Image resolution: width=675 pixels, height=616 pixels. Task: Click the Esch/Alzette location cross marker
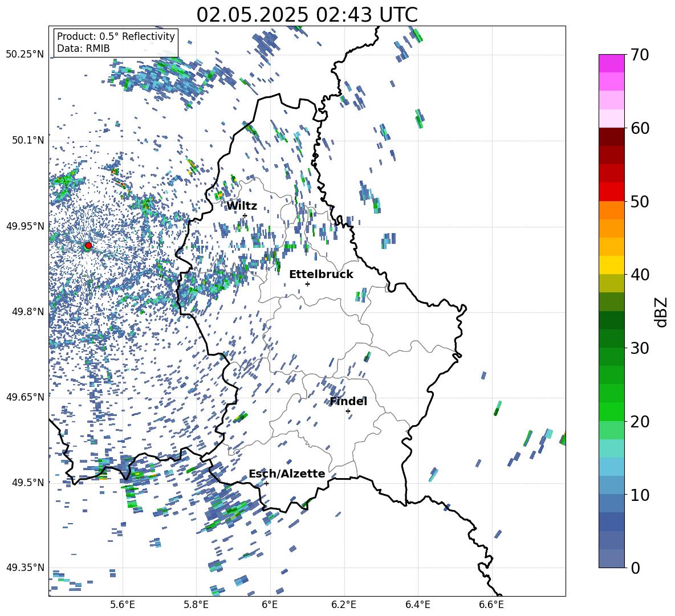[266, 483]
